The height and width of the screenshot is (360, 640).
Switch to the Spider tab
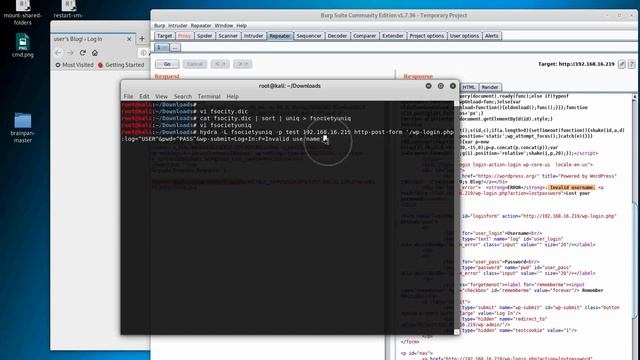tap(204, 36)
